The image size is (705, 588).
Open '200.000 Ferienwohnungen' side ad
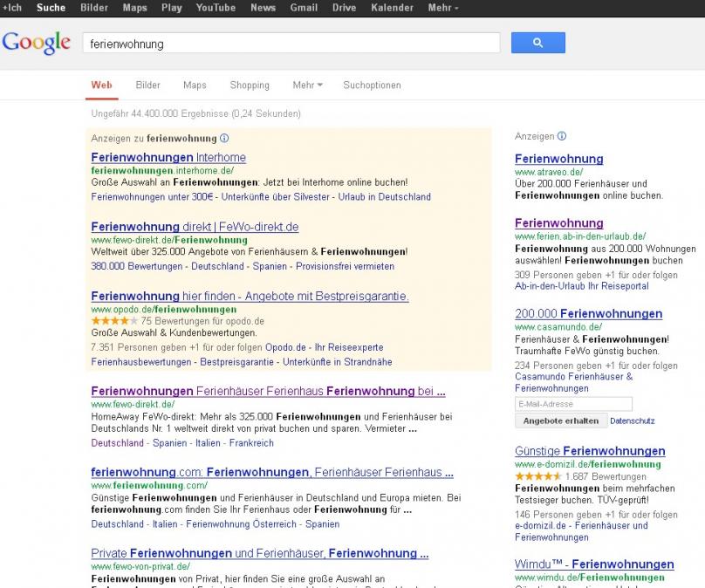(589, 314)
